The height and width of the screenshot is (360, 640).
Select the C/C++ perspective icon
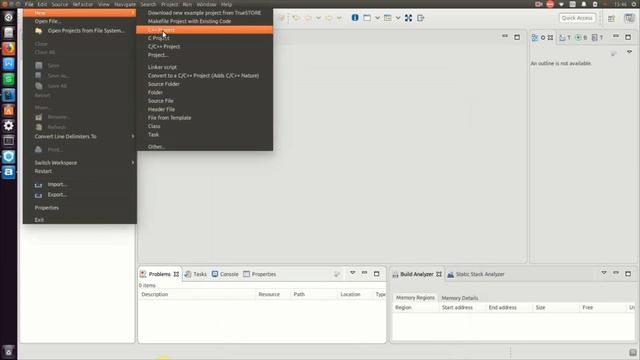[x=629, y=18]
